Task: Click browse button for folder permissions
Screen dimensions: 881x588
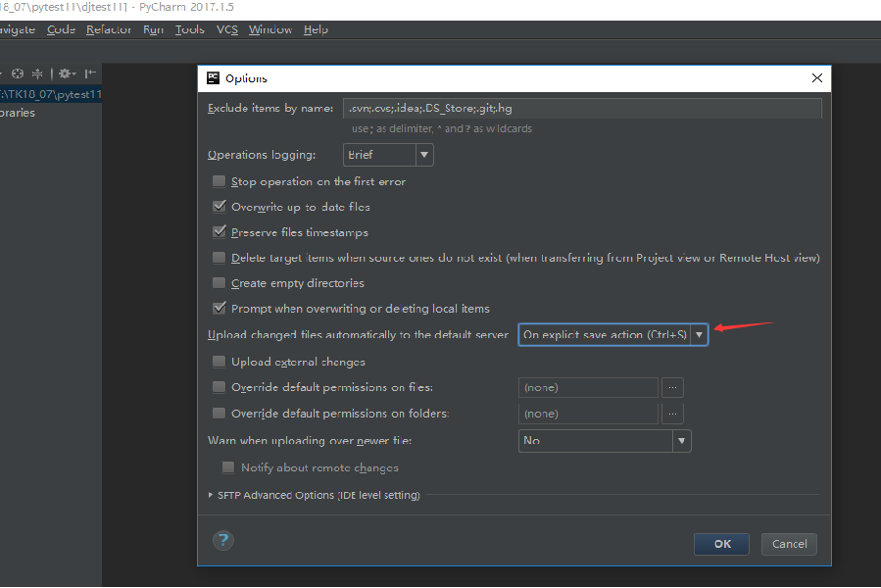Action: click(x=672, y=414)
